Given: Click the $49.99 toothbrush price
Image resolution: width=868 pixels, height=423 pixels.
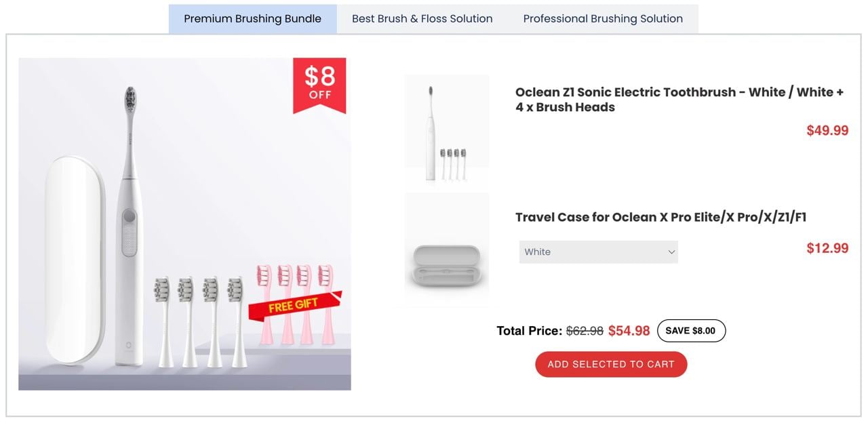Looking at the screenshot, I should click(x=827, y=130).
